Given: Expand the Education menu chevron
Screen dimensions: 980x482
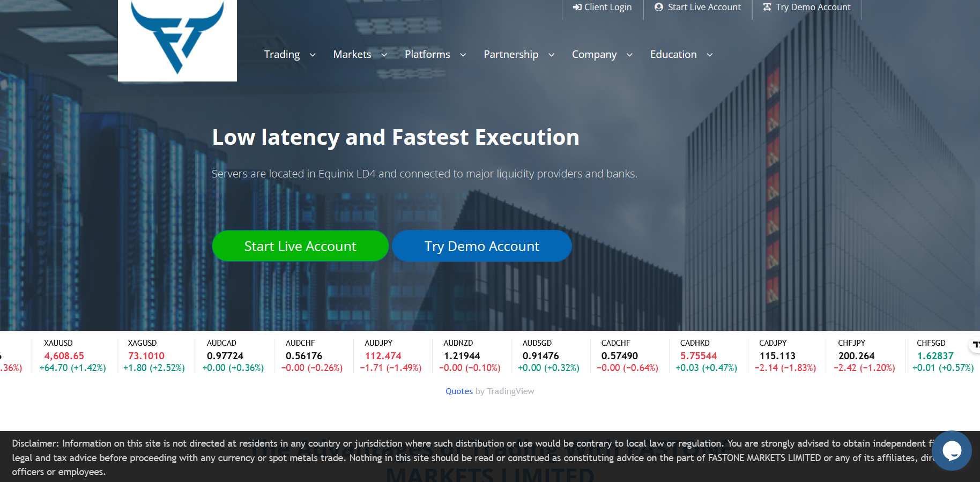Looking at the screenshot, I should click(709, 55).
